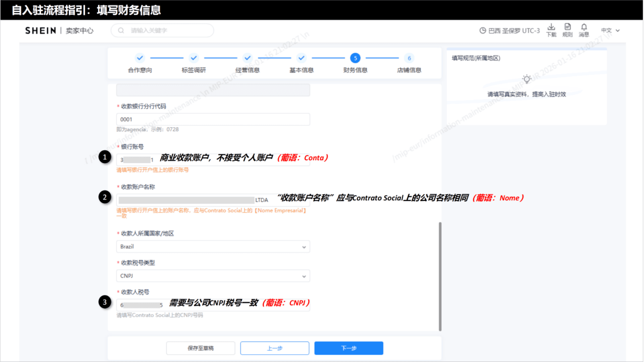Screen dimensions: 644x362
Task: Open the notifications bell (消息) icon
Action: tap(584, 27)
